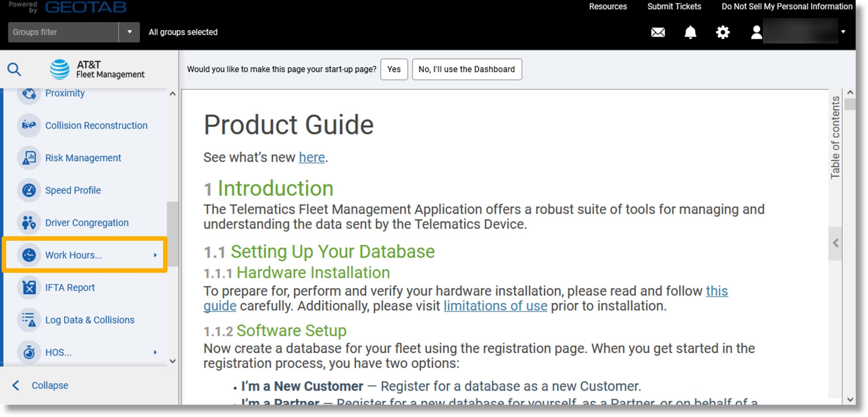Click the Hardware Installation heading
The width and height of the screenshot is (868, 417).
pyautogui.click(x=313, y=273)
